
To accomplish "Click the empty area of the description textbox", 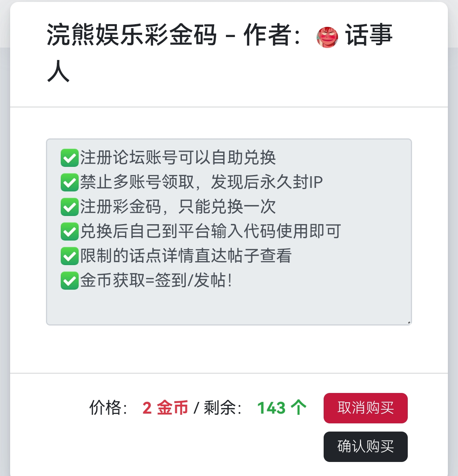I will [x=229, y=306].
